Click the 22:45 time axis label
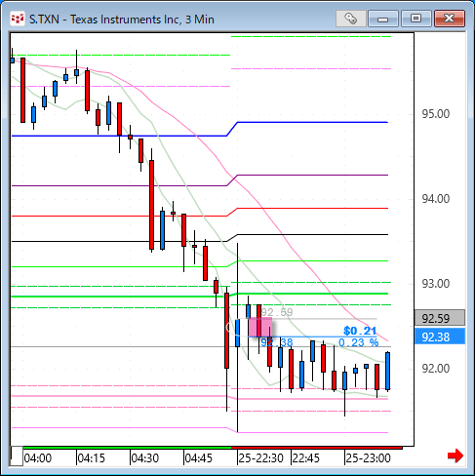The height and width of the screenshot is (476, 475). (305, 458)
